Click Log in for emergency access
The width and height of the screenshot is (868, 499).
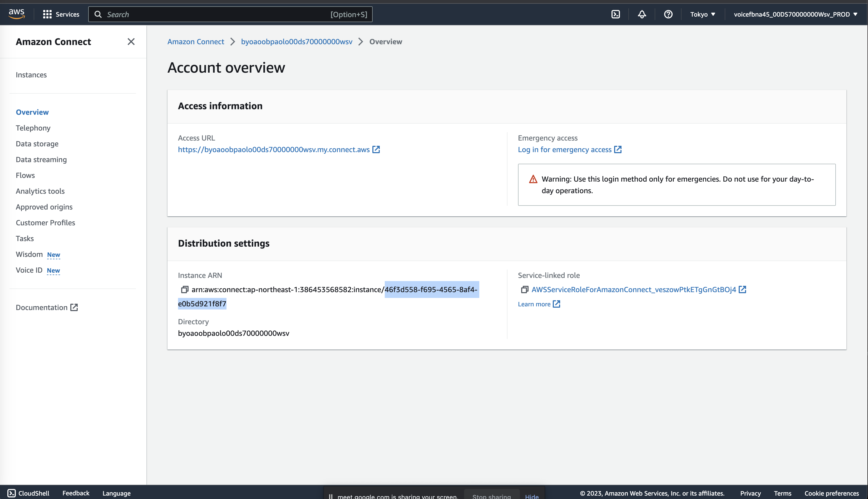point(565,149)
